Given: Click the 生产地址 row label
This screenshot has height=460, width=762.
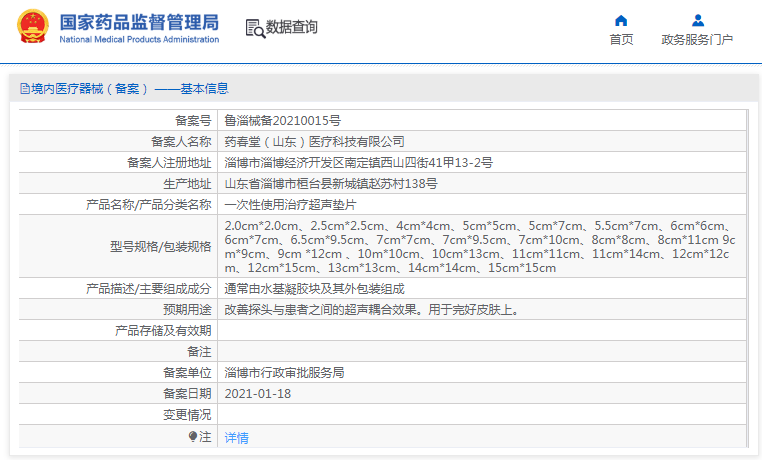Looking at the screenshot, I should coord(187,184).
